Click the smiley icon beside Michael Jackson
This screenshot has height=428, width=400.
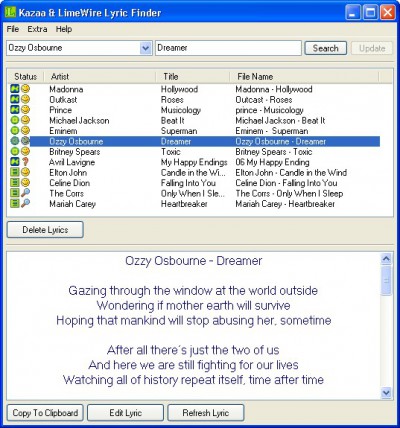(25, 120)
